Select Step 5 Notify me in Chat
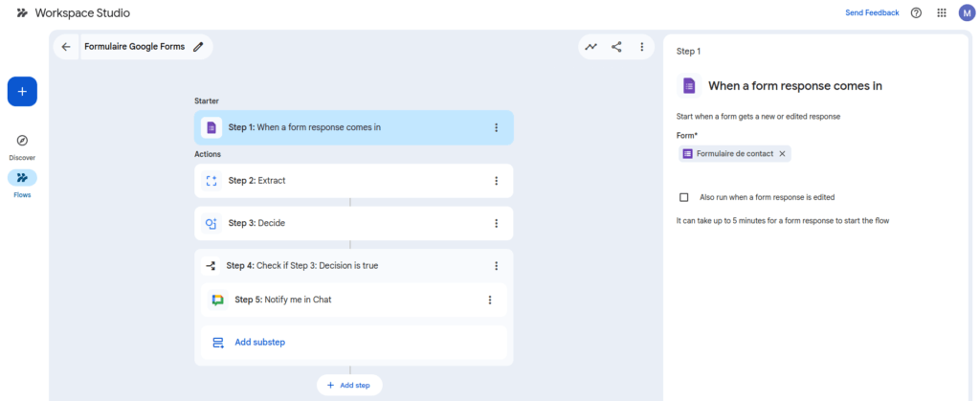Viewport: 980px width, 401px height. point(354,300)
